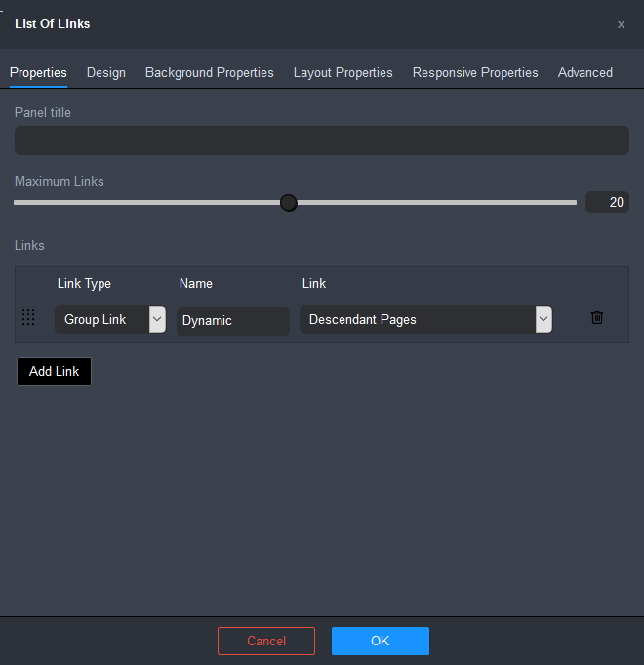Cancel the List Of Links dialog
Screen dimensions: 644x665
pyautogui.click(x=265, y=641)
